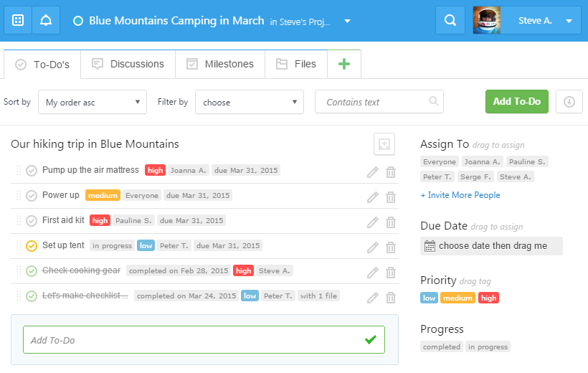Viewport: 588px width, 373px height.
Task: Mark Pump up the air mattress complete
Action: click(x=32, y=171)
